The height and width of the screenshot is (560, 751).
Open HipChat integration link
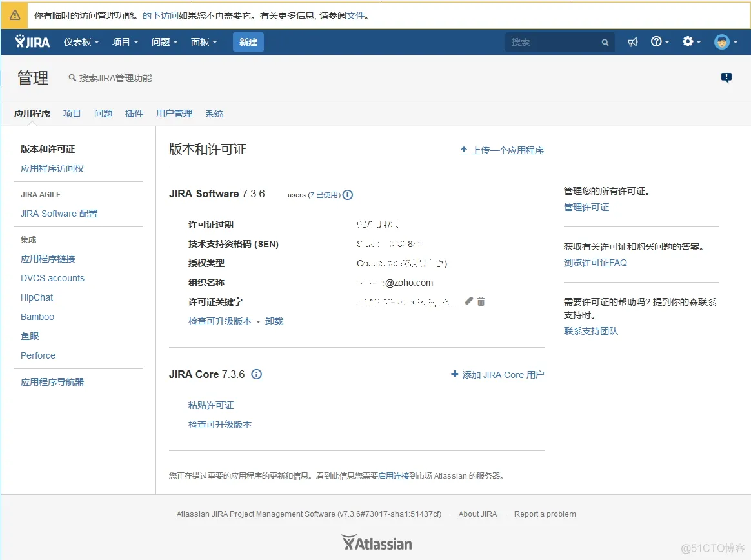tap(36, 297)
